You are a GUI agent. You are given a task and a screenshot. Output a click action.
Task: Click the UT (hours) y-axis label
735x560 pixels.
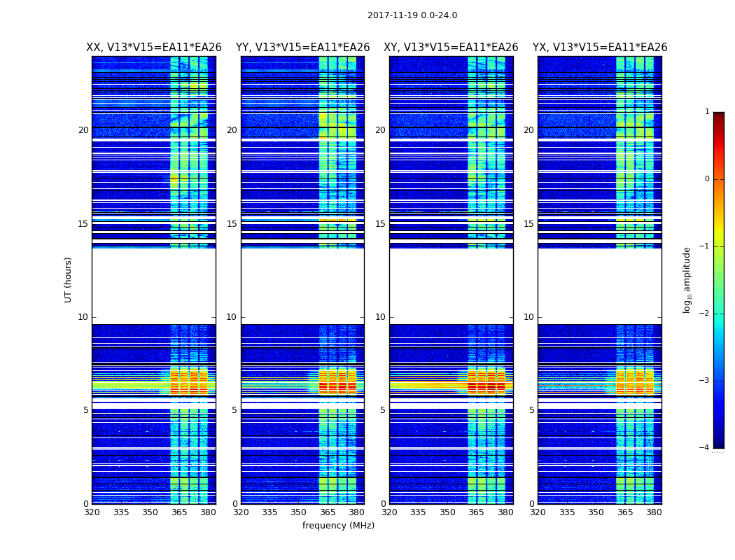coord(69,279)
